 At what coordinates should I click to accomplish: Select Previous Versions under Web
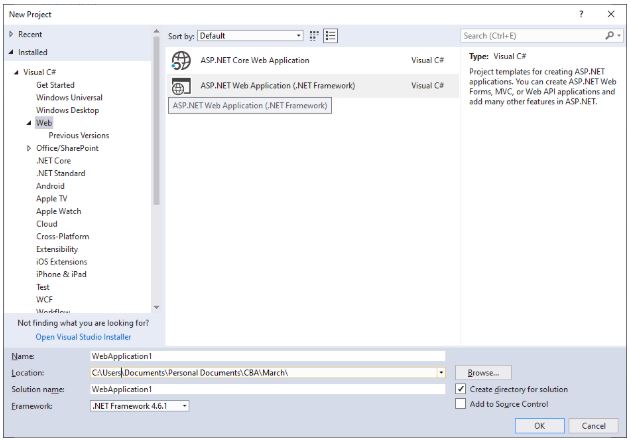pyautogui.click(x=79, y=135)
